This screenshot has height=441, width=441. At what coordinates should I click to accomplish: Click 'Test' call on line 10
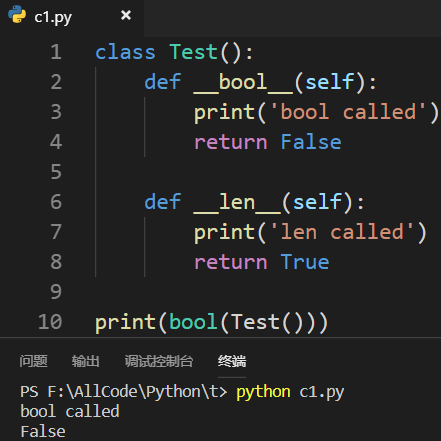(x=256, y=322)
